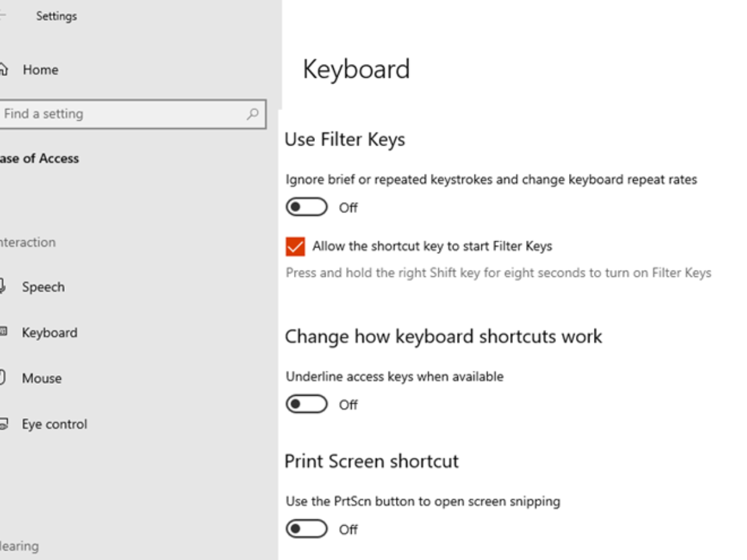Click the Ease of Access heading

[x=39, y=159]
